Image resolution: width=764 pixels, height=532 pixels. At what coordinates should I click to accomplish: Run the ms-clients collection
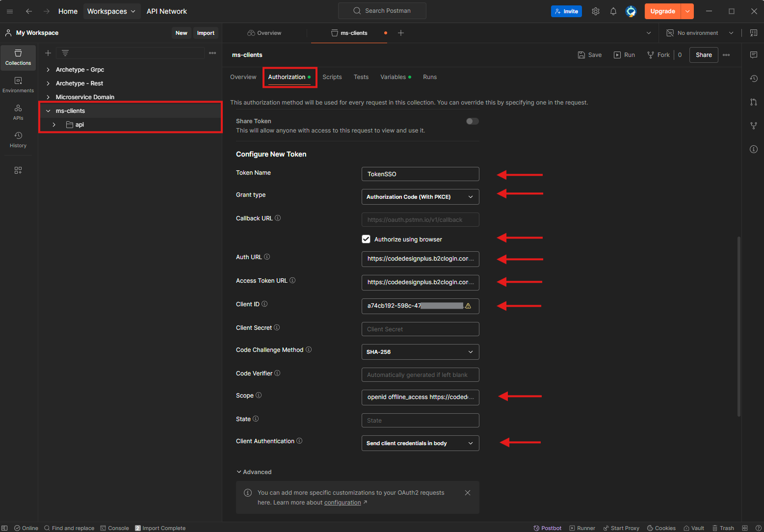click(625, 55)
